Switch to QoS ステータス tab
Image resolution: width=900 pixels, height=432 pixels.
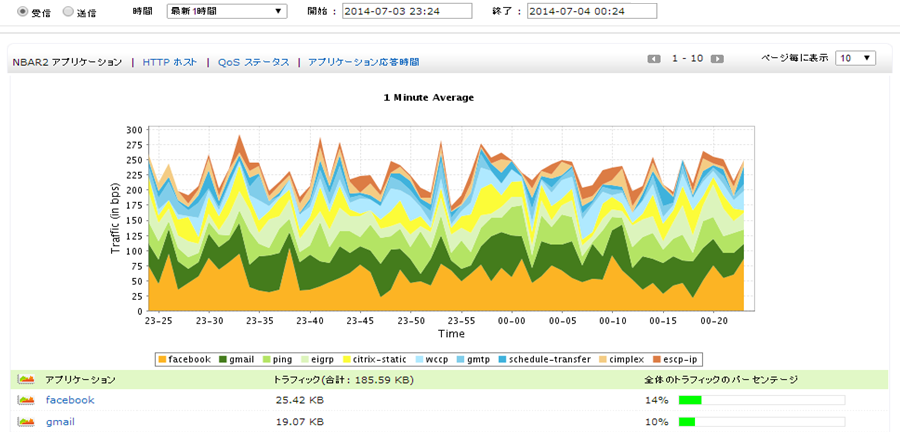[x=253, y=62]
